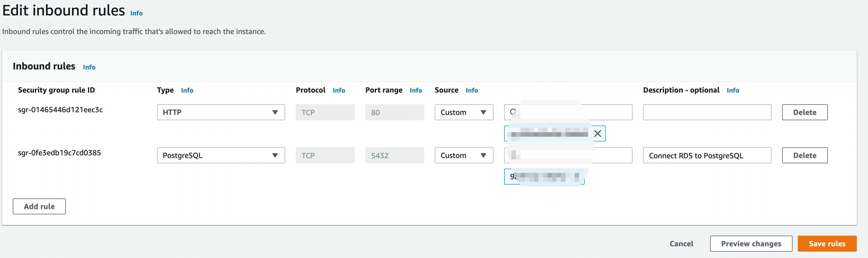The width and height of the screenshot is (868, 258).
Task: Save the security group rules
Action: 827,243
